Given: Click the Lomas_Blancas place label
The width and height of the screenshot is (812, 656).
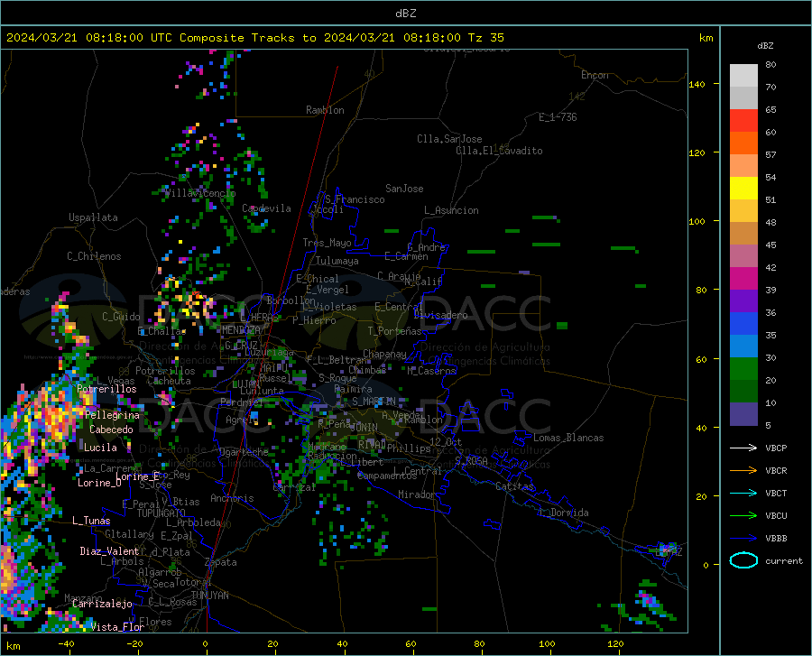Looking at the screenshot, I should (568, 438).
